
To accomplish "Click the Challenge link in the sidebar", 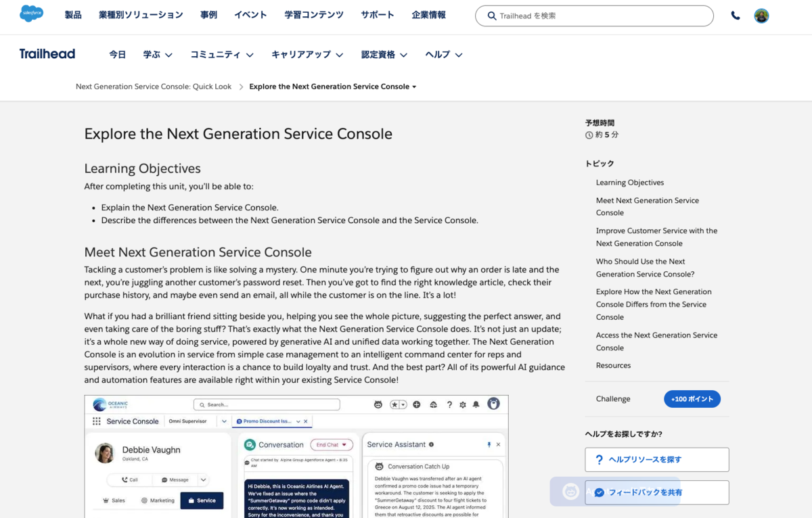I will coord(613,399).
